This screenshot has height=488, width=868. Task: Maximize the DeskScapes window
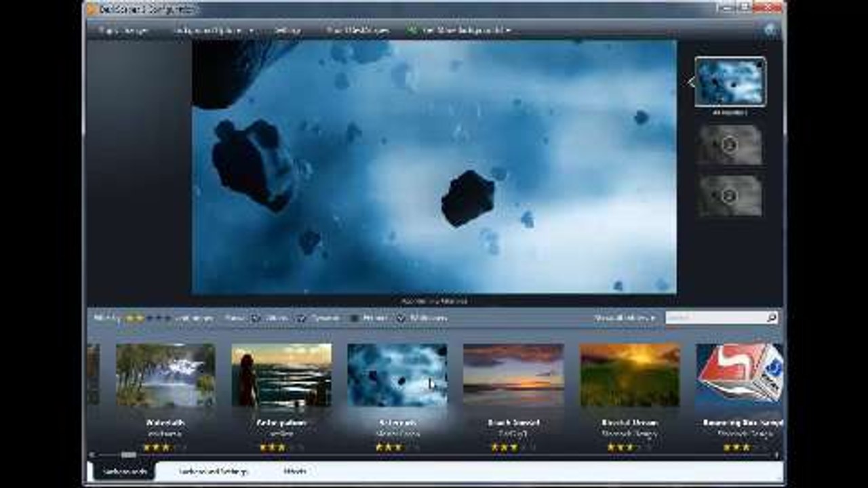pyautogui.click(x=743, y=7)
